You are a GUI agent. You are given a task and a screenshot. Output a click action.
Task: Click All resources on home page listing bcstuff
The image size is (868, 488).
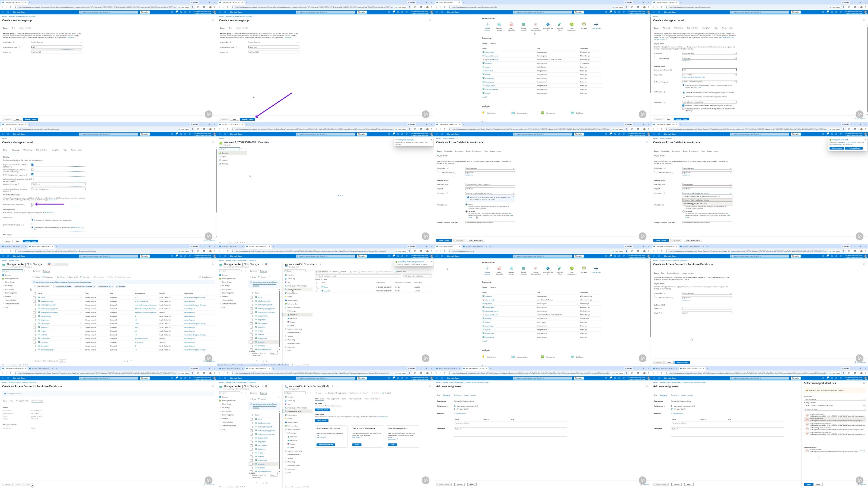(x=548, y=113)
